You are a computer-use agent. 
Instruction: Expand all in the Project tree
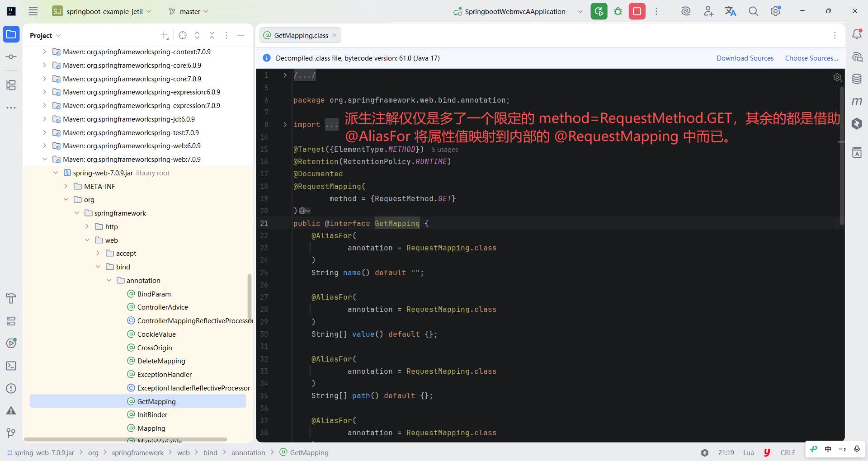[x=197, y=35]
